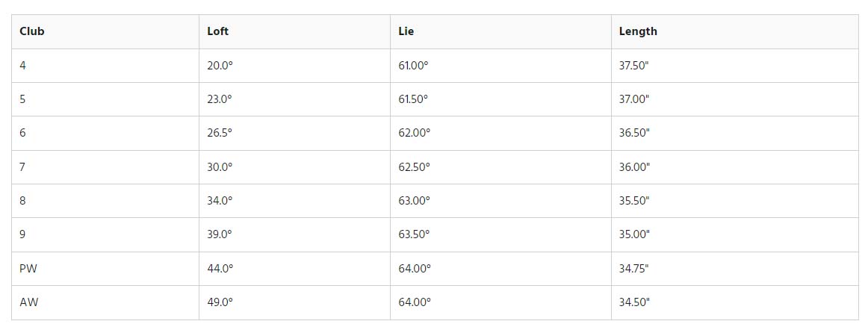The image size is (868, 324).
Task: Click the 39.0° loft value
Action: pos(220,234)
